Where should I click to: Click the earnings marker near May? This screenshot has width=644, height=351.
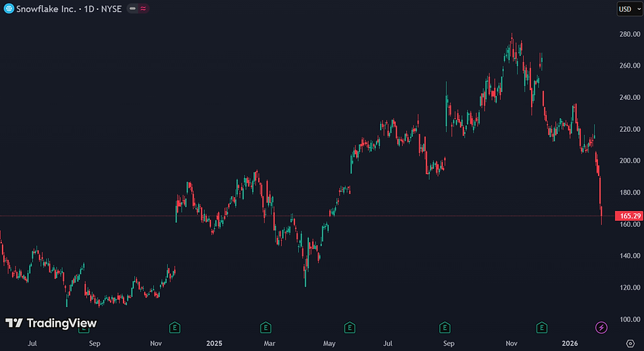tap(350, 327)
